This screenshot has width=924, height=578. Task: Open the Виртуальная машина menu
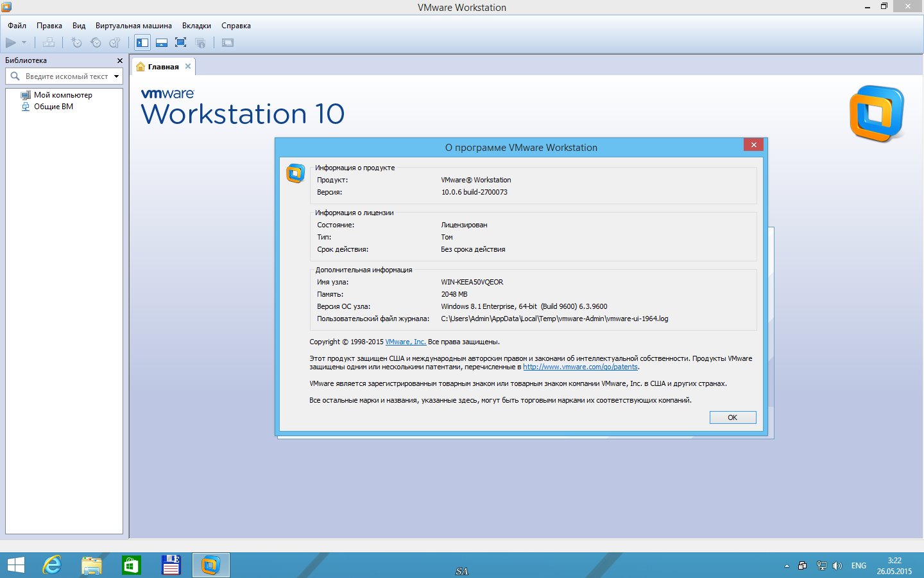click(133, 26)
